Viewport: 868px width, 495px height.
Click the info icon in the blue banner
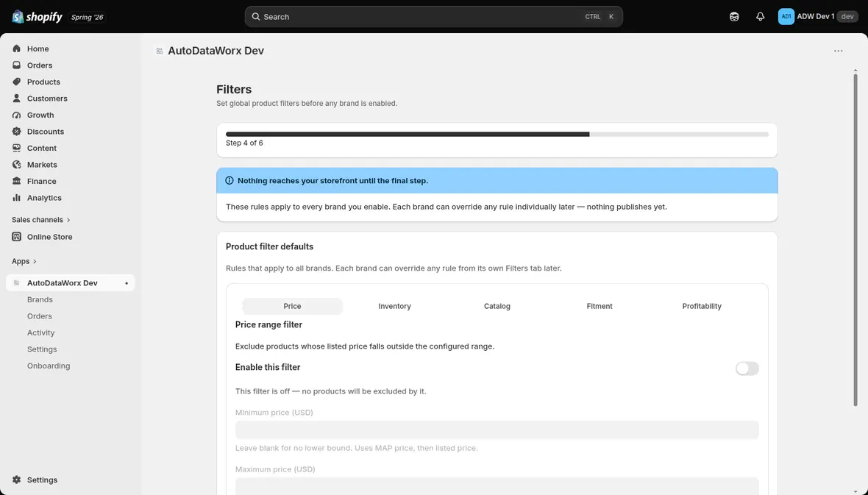[230, 180]
